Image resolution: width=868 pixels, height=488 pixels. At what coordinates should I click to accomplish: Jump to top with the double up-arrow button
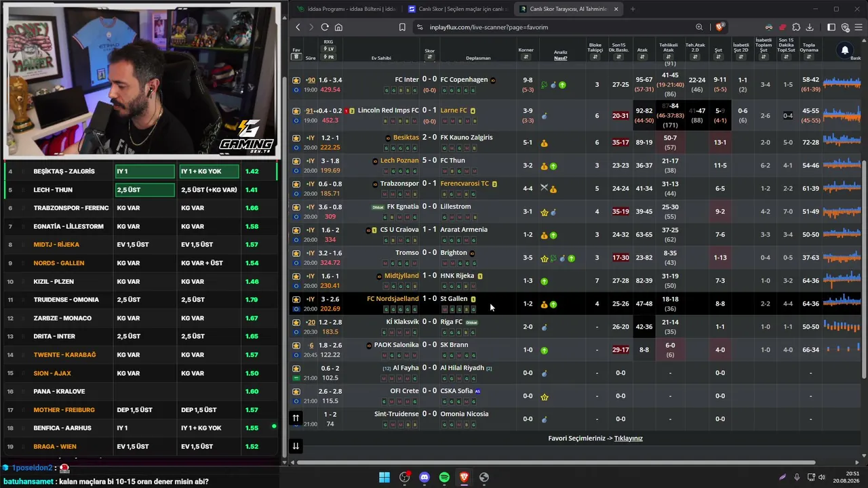click(x=296, y=418)
